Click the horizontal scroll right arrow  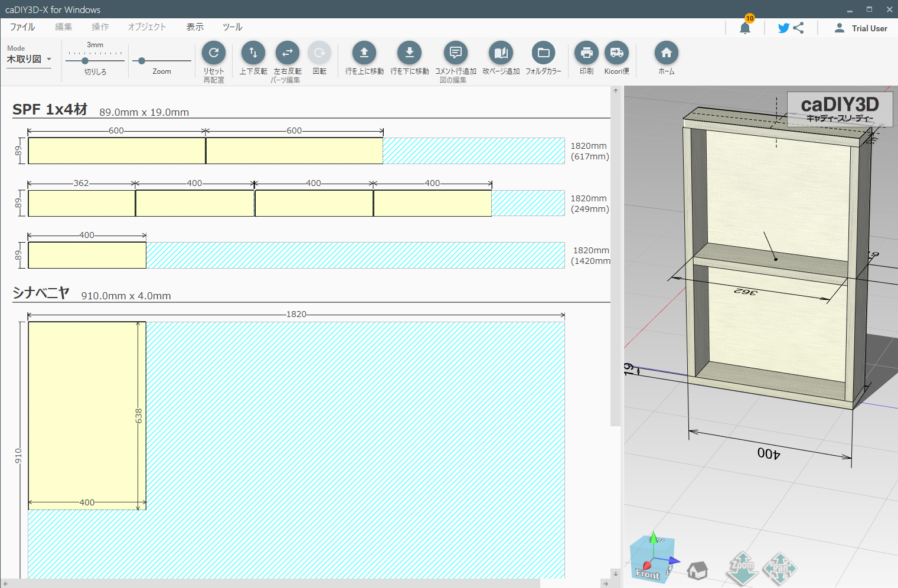pyautogui.click(x=605, y=583)
